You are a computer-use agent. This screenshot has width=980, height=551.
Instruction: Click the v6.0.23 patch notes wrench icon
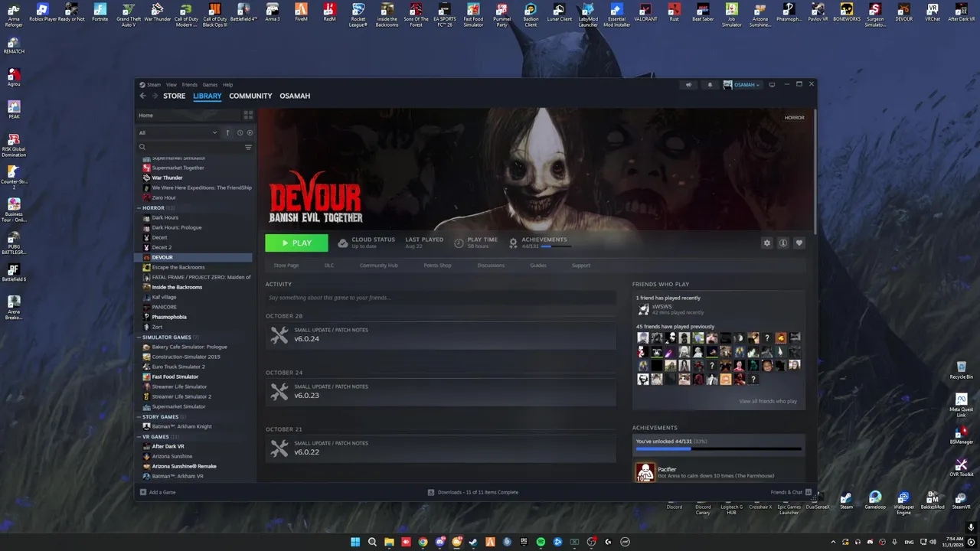coord(279,392)
